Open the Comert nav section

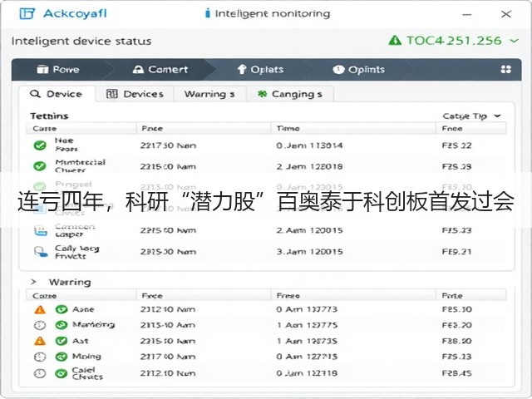pyautogui.click(x=160, y=70)
